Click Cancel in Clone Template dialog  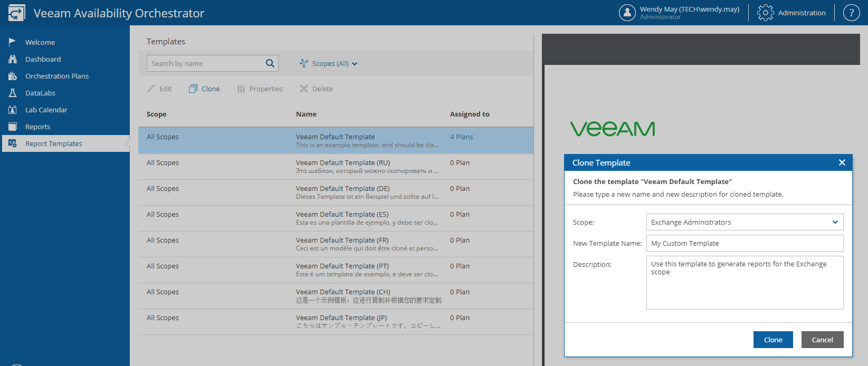(x=823, y=340)
